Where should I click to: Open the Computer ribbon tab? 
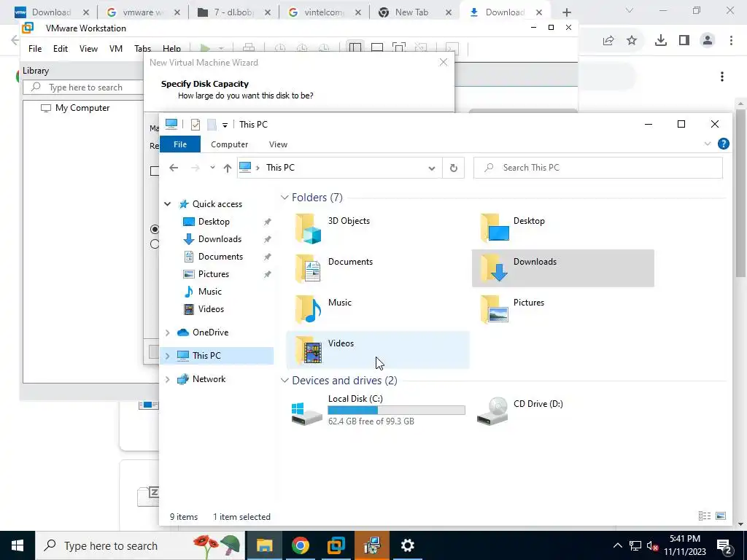click(x=230, y=144)
